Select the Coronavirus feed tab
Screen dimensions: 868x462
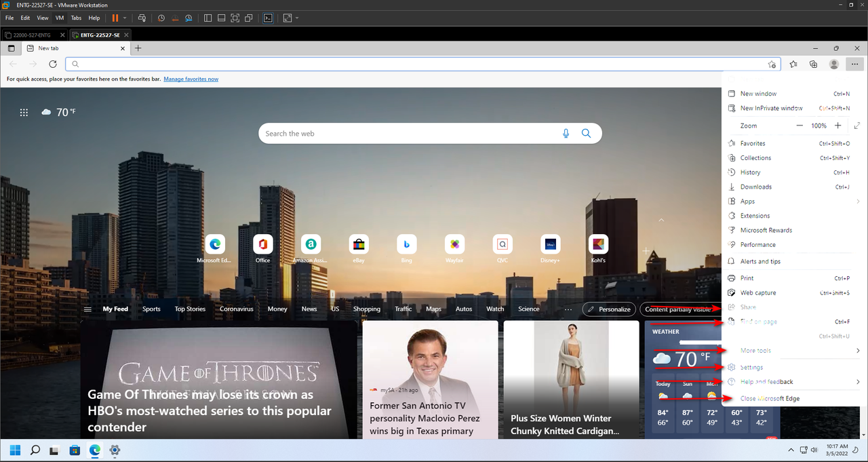point(236,309)
